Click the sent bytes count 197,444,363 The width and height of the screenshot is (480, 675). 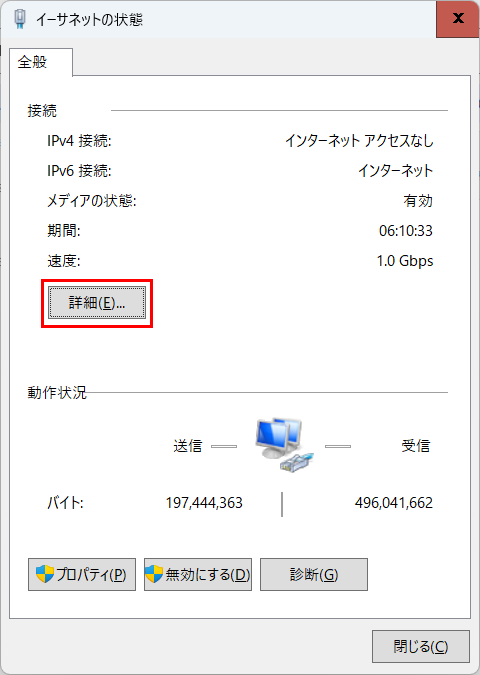[x=204, y=502]
